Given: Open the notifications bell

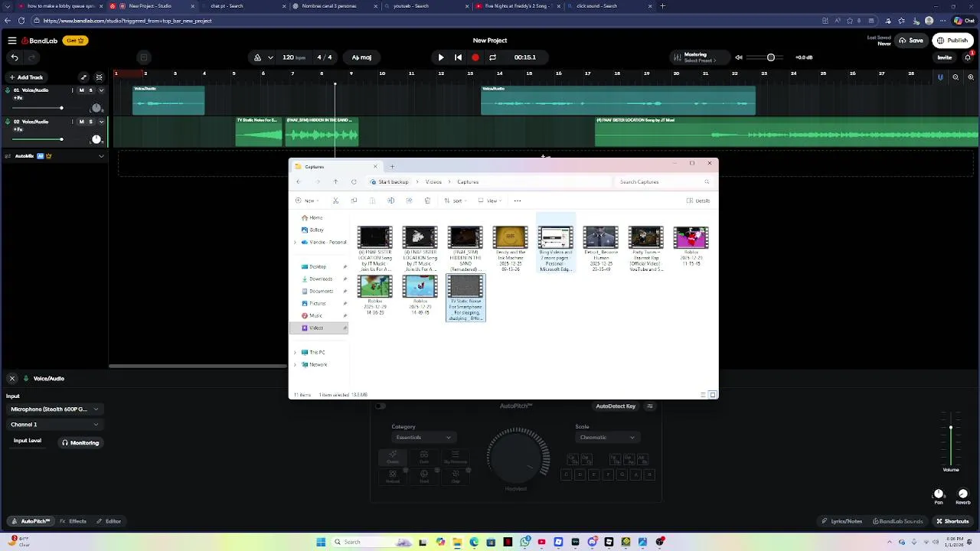Looking at the screenshot, I should point(968,57).
